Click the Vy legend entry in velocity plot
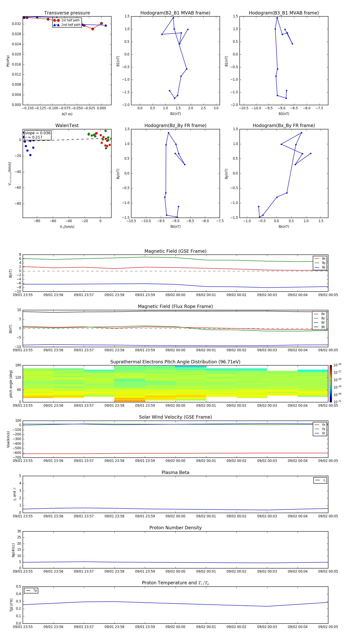 [320, 429]
